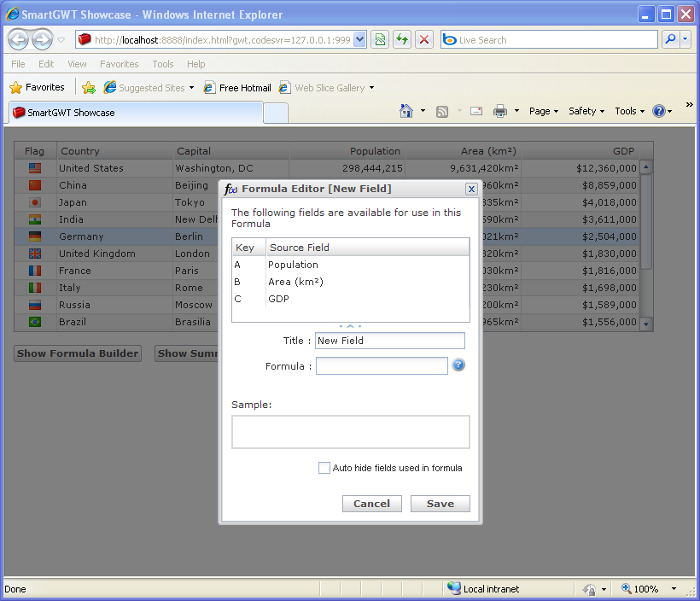The image size is (700, 601).
Task: Open the command bar Tools dropdown
Action: 630,111
